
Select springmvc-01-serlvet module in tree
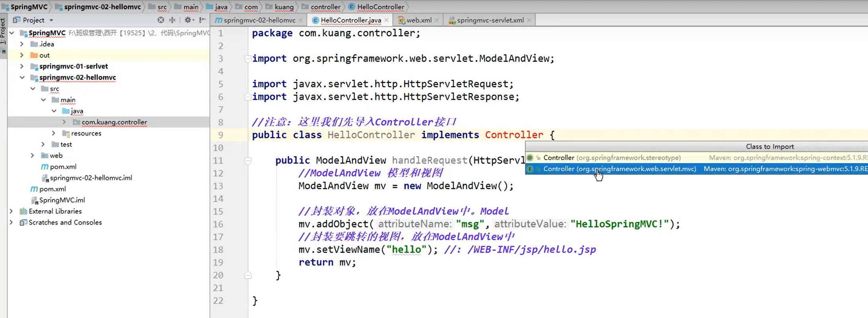[x=74, y=66]
